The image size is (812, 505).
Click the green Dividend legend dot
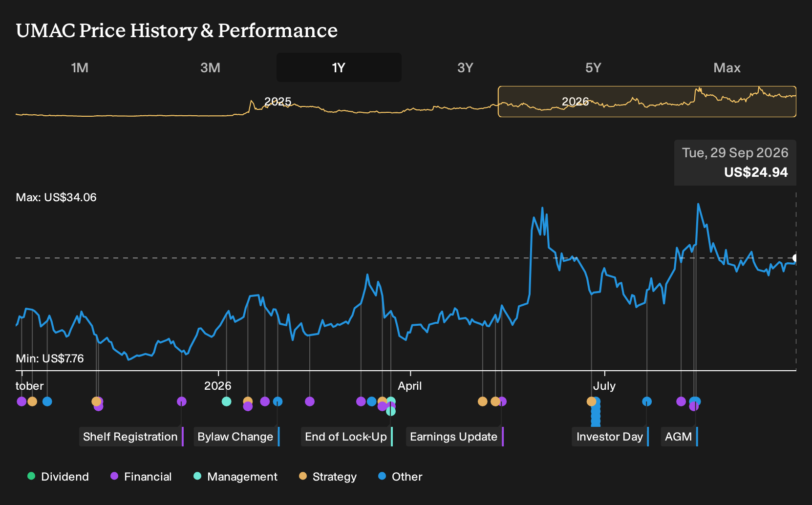[x=31, y=476]
